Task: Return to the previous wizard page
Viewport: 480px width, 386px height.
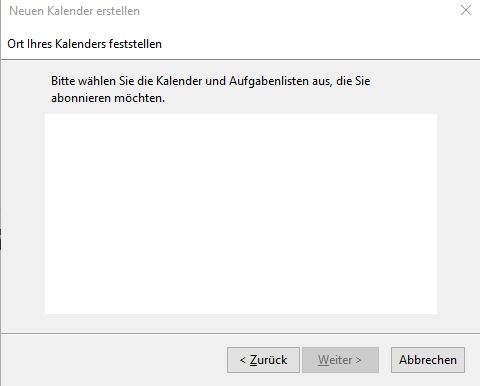Action: pyautogui.click(x=263, y=360)
